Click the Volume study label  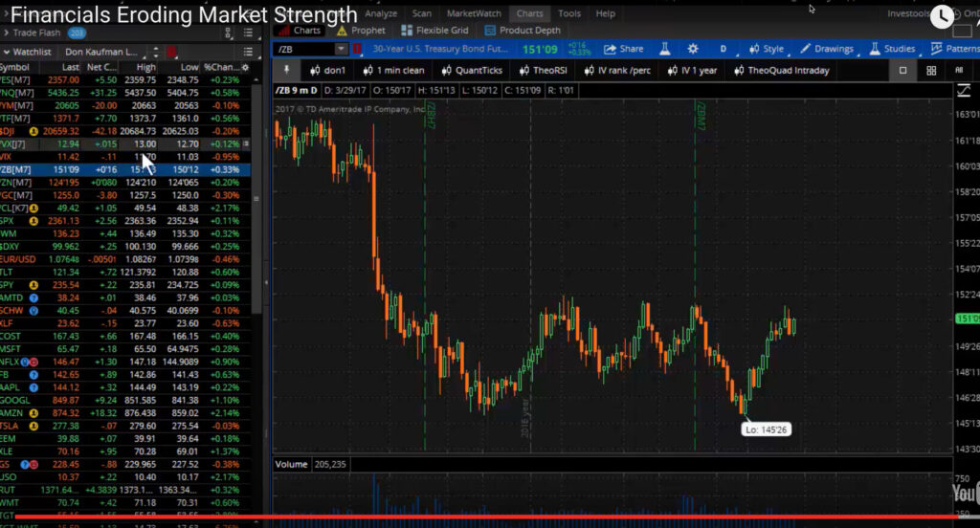coord(291,464)
